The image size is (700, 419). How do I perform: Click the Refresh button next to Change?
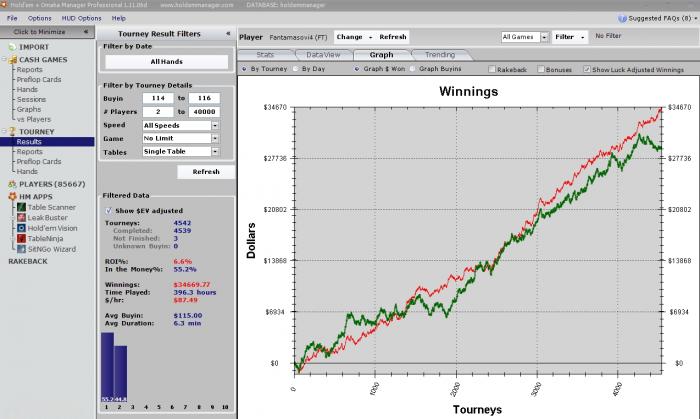pyautogui.click(x=393, y=37)
